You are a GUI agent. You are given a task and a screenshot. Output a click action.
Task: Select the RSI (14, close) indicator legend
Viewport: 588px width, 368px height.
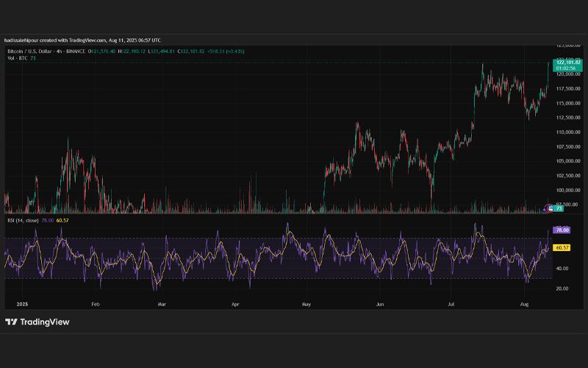23,220
